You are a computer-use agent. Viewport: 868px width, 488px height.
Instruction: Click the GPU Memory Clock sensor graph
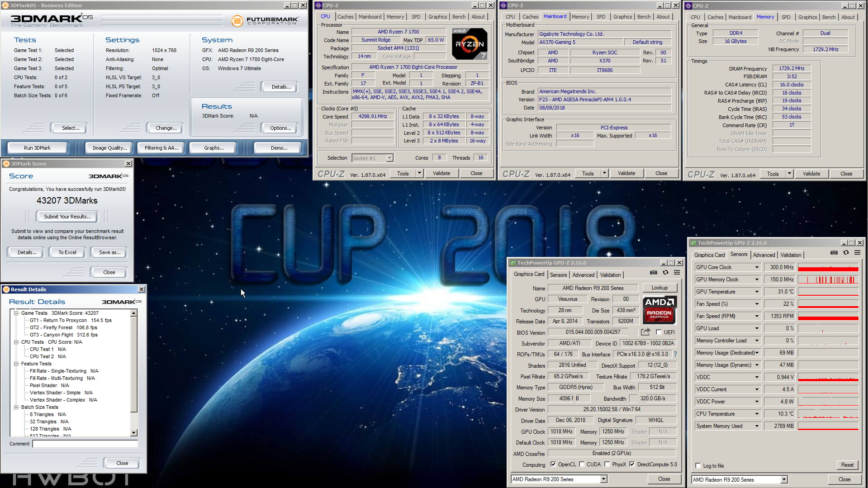828,280
